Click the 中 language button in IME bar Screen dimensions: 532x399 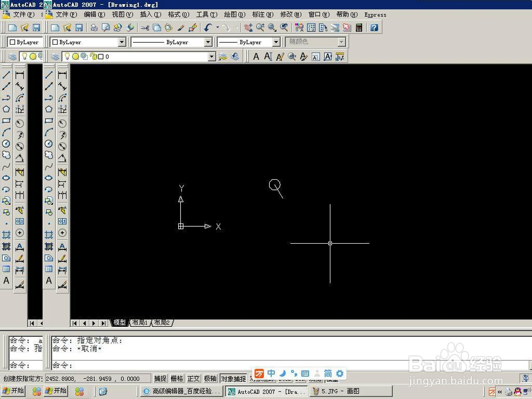[x=271, y=373]
